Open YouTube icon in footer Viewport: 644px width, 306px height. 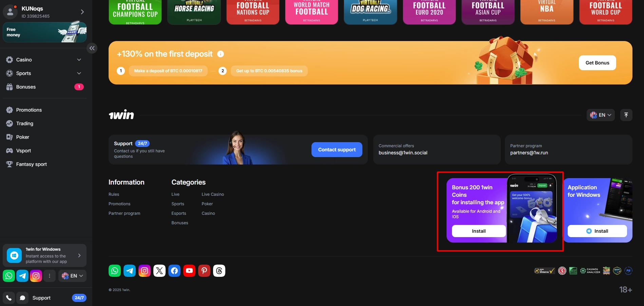pyautogui.click(x=189, y=271)
